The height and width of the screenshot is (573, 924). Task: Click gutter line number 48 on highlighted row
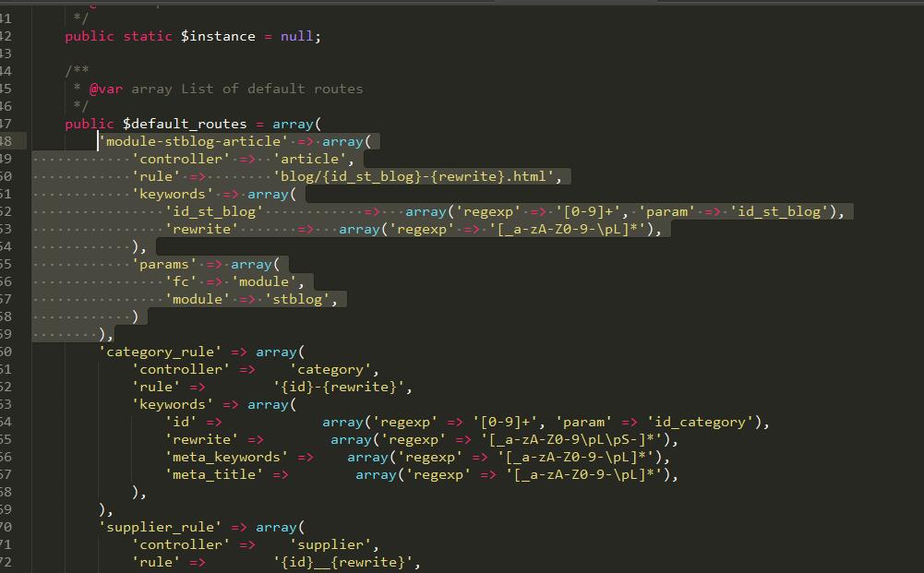click(x=6, y=141)
